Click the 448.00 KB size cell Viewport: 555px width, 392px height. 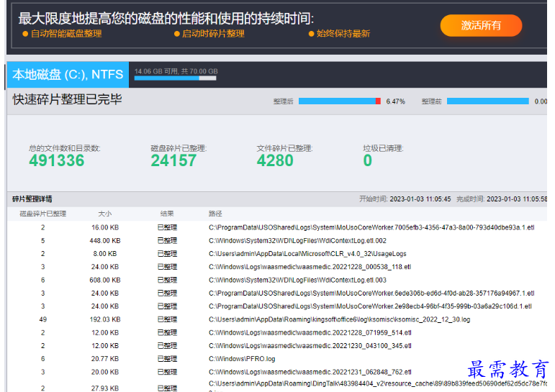(105, 240)
